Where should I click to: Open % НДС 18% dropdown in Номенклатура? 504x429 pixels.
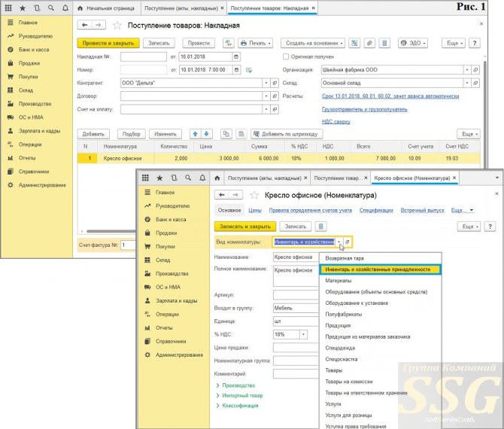point(303,334)
